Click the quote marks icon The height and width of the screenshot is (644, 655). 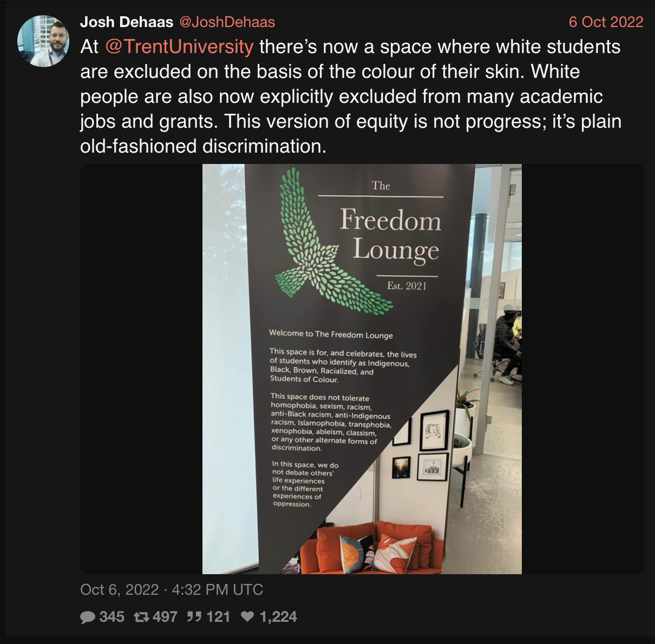[x=194, y=616]
